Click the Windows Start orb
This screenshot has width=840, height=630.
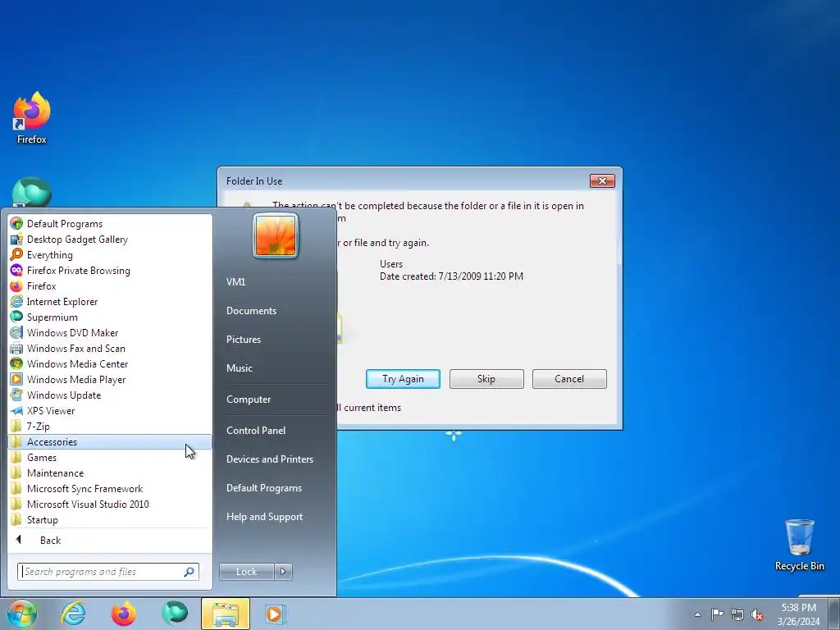[21, 614]
